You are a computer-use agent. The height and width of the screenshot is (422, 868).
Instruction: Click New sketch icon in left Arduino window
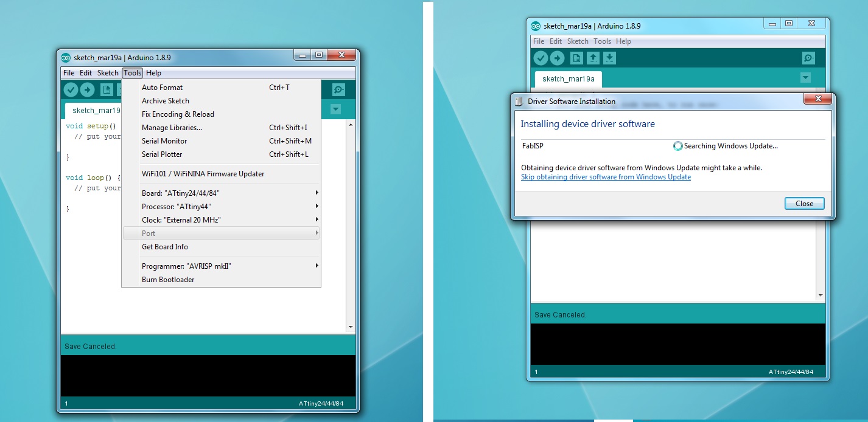(107, 90)
